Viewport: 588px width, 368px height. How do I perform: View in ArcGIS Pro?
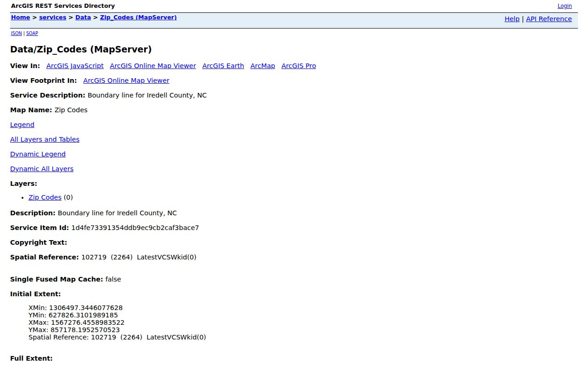[x=299, y=66]
